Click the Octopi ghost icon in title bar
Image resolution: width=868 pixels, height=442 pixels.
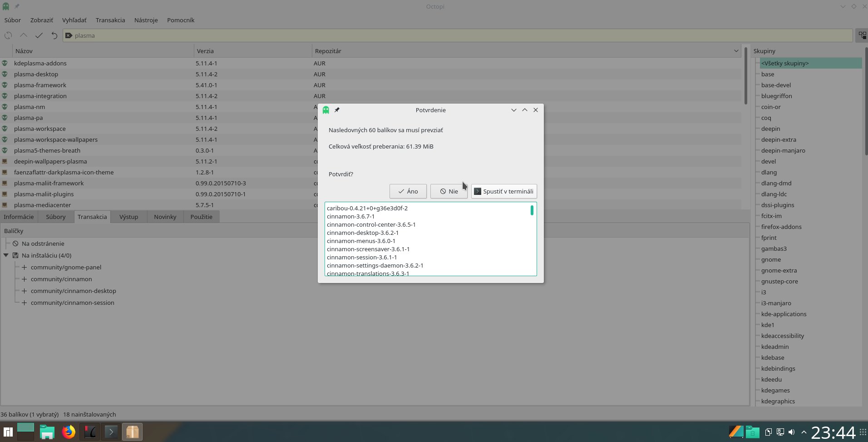6,6
